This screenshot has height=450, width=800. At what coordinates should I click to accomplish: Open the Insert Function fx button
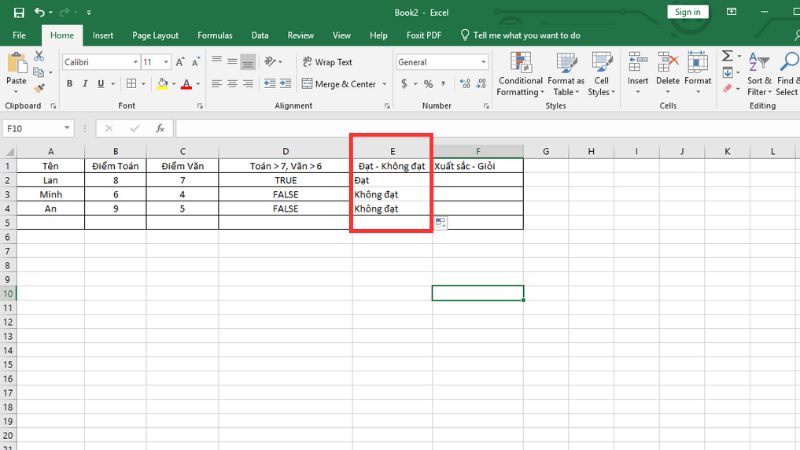pyautogui.click(x=159, y=128)
